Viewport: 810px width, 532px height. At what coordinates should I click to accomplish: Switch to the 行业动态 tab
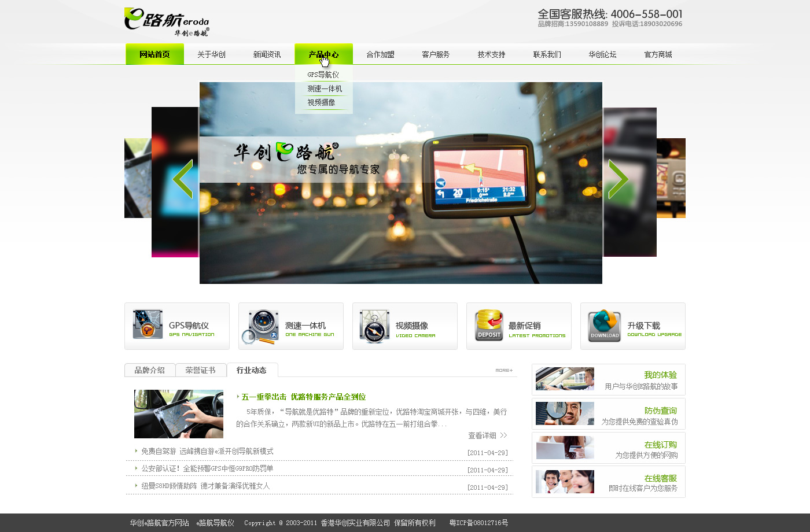(252, 370)
